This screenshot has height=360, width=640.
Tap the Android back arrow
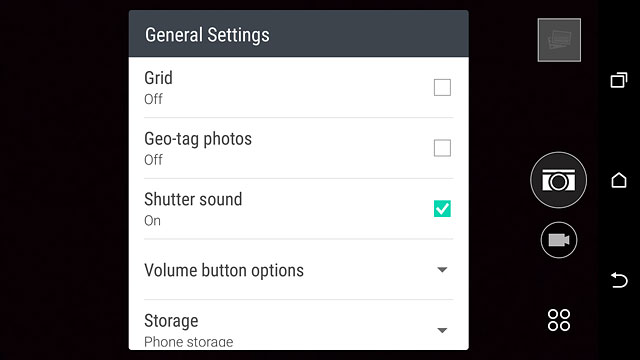619,280
